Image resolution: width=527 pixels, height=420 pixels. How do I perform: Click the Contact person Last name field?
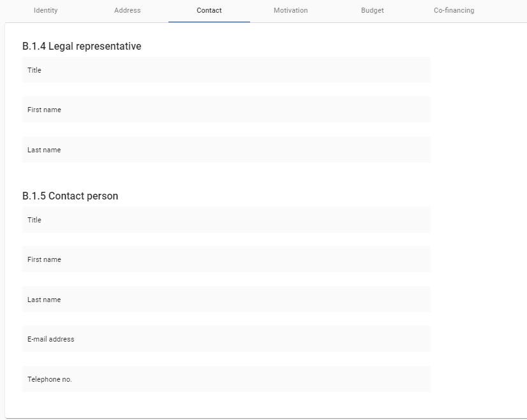(x=226, y=300)
